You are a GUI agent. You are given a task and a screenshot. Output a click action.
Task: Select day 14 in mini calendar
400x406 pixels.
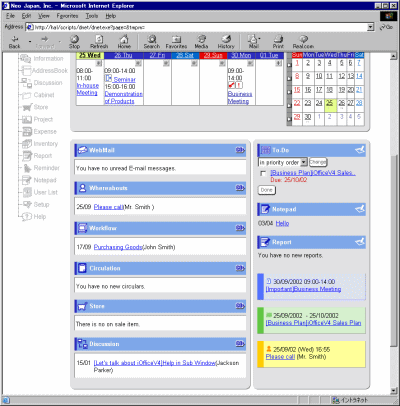pos(359,76)
